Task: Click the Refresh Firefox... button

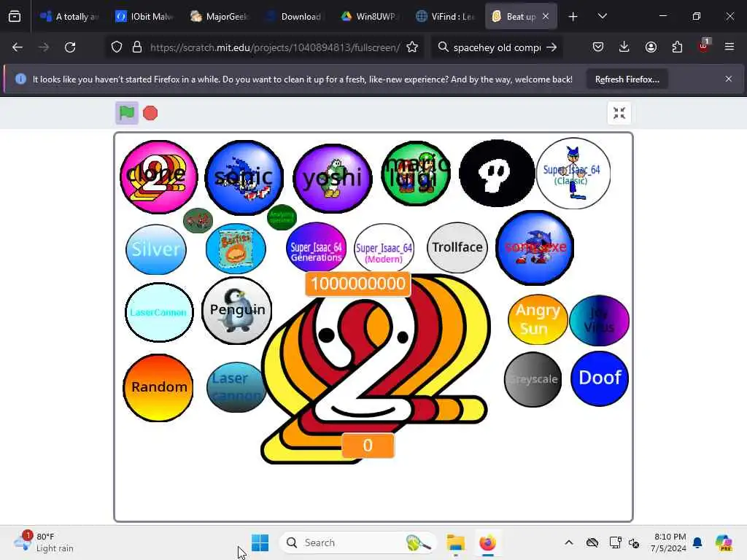Action: (627, 79)
